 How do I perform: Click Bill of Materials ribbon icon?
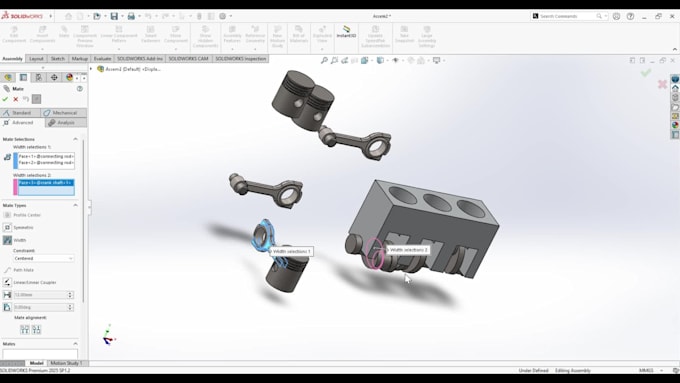pos(299,34)
